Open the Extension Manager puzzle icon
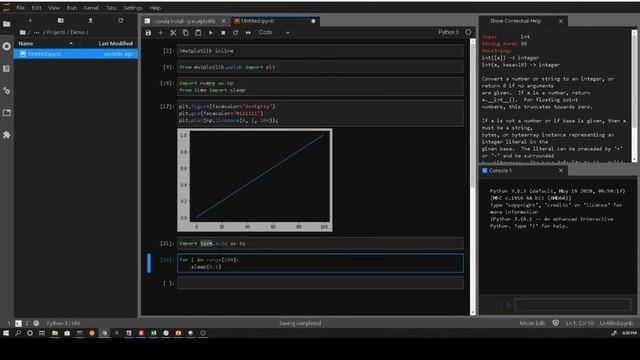The width and height of the screenshot is (640, 360). click(x=7, y=135)
